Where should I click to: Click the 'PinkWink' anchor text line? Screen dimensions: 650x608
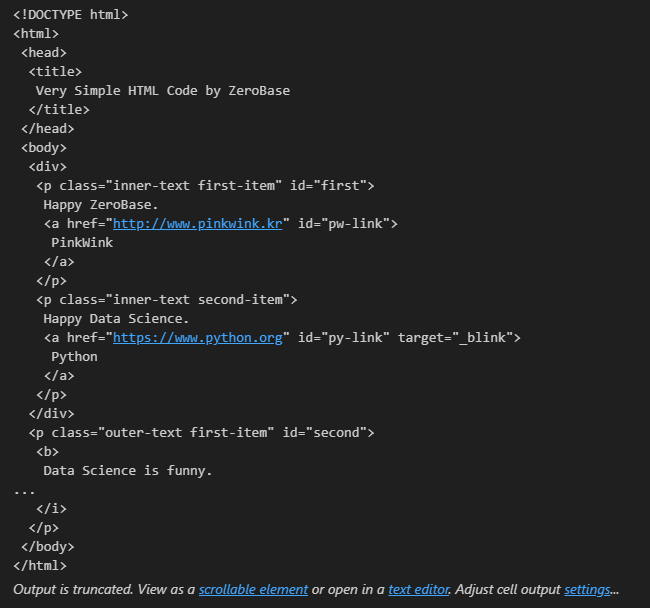point(82,243)
